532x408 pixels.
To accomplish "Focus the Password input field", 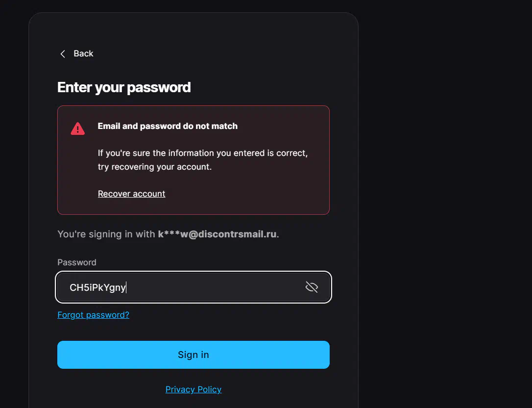I will pos(193,287).
